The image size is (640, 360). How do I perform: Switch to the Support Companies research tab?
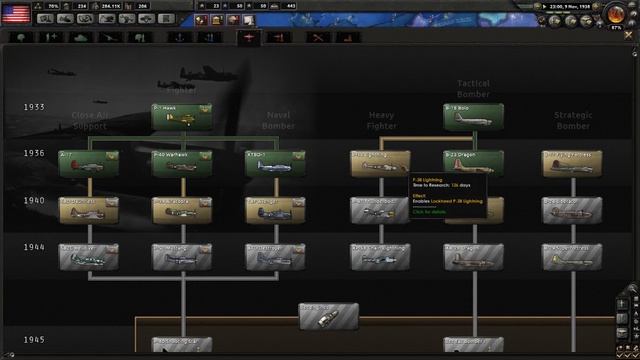click(x=51, y=38)
